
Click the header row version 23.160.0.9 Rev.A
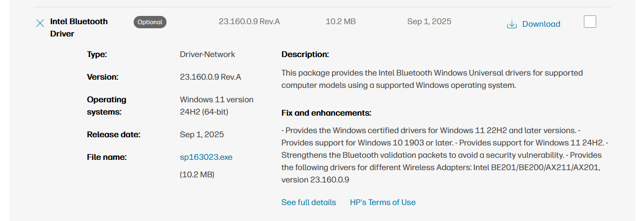point(249,22)
